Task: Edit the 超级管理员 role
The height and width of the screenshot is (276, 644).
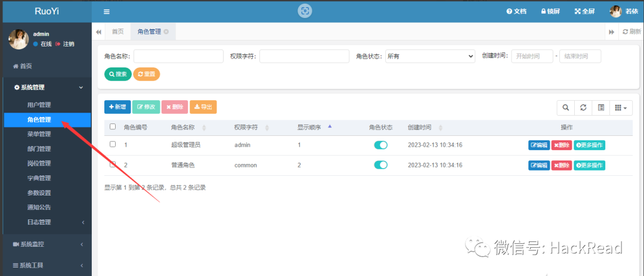Action: tap(539, 145)
